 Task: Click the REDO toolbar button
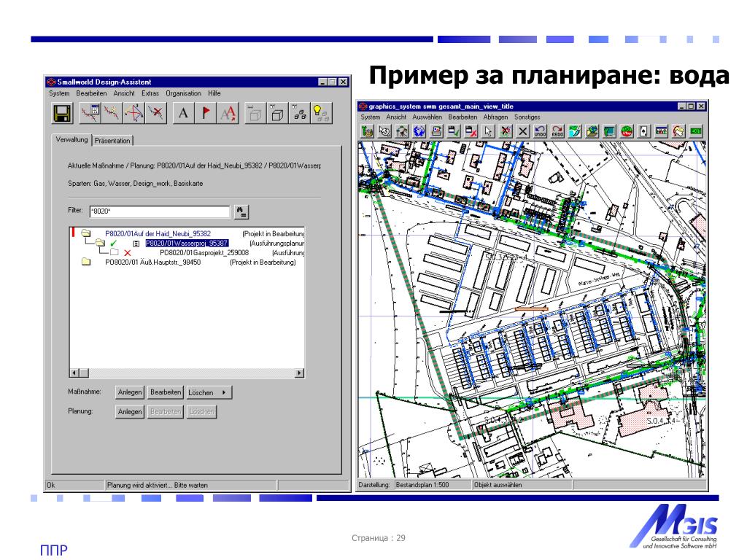[557, 131]
